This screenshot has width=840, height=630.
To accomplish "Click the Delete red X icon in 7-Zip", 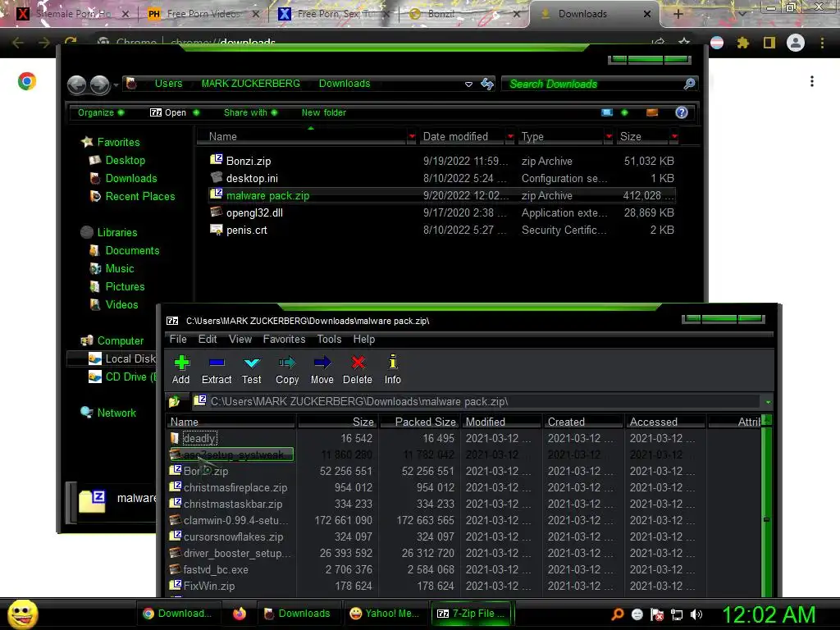I will point(358,363).
